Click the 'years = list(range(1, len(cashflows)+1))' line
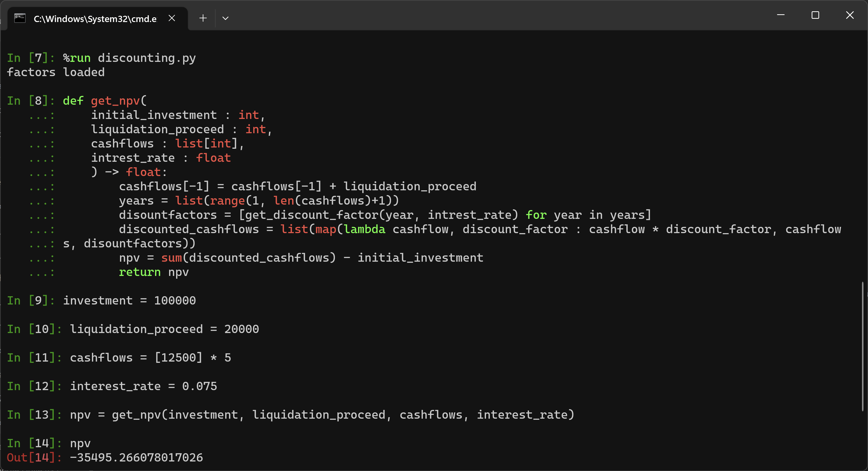Image resolution: width=868 pixels, height=471 pixels. pyautogui.click(x=259, y=201)
